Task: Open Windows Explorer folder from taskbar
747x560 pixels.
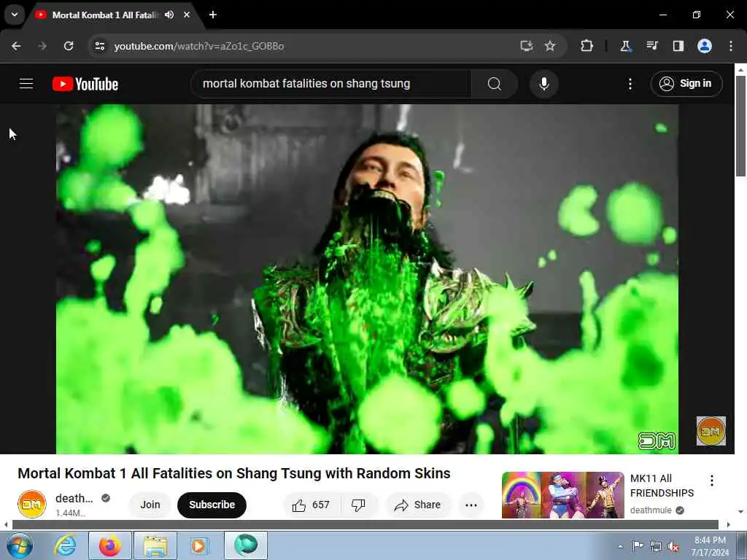Action: tap(155, 545)
